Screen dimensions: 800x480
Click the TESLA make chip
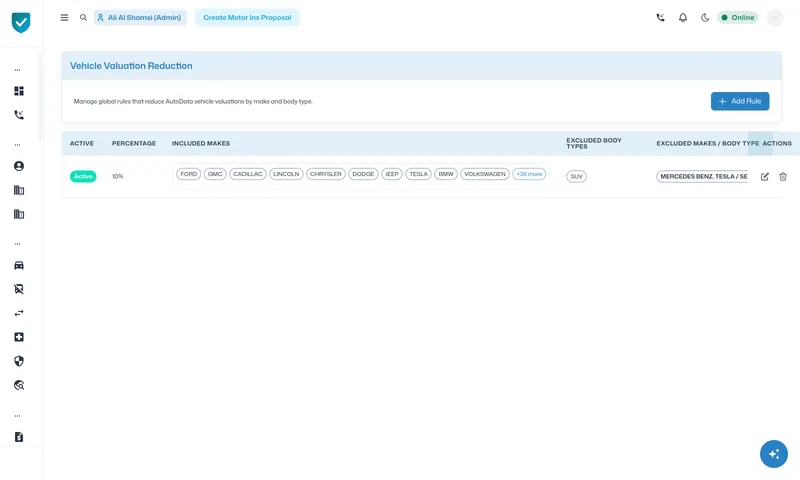(418, 174)
